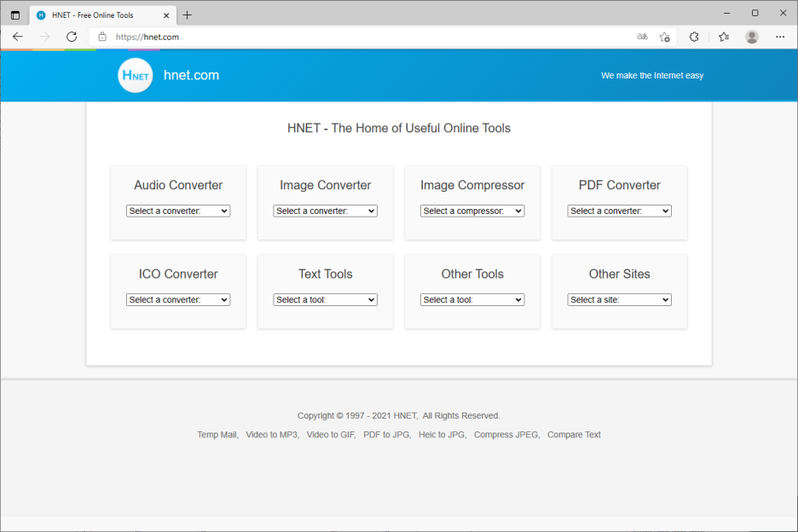Open the Video to GIF link

(330, 435)
